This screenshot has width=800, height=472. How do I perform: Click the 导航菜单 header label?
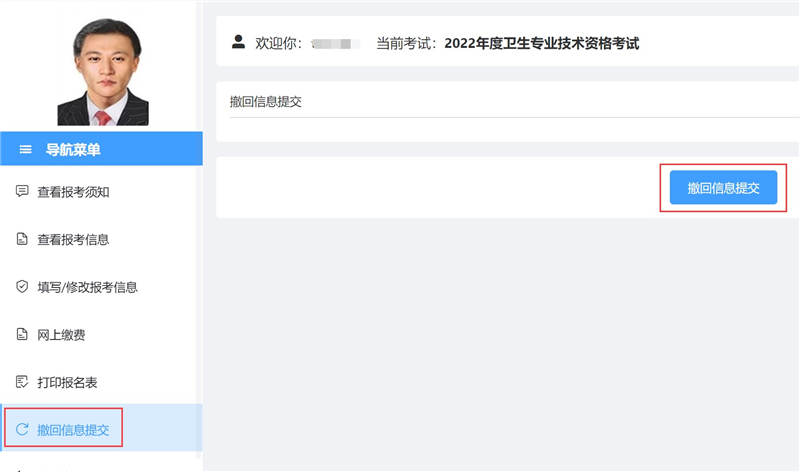pos(73,150)
